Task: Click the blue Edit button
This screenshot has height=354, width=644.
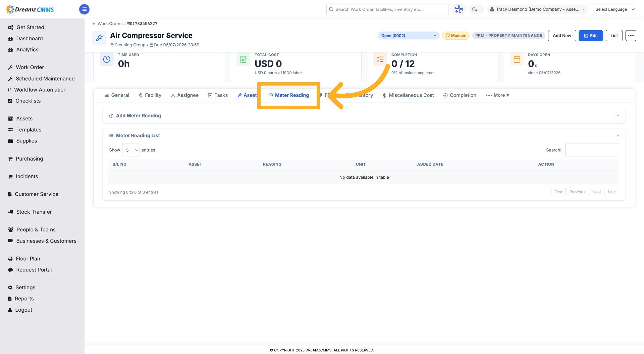Action: pos(591,36)
